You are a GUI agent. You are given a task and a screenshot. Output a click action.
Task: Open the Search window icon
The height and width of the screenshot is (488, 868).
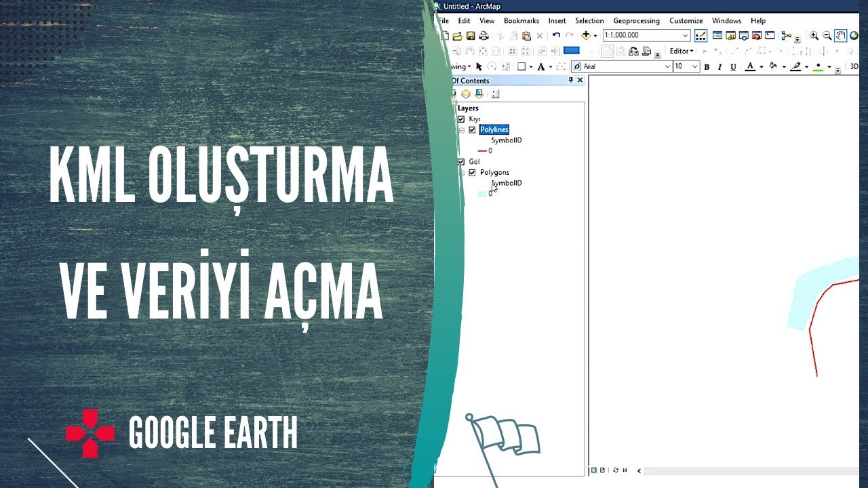coord(744,36)
